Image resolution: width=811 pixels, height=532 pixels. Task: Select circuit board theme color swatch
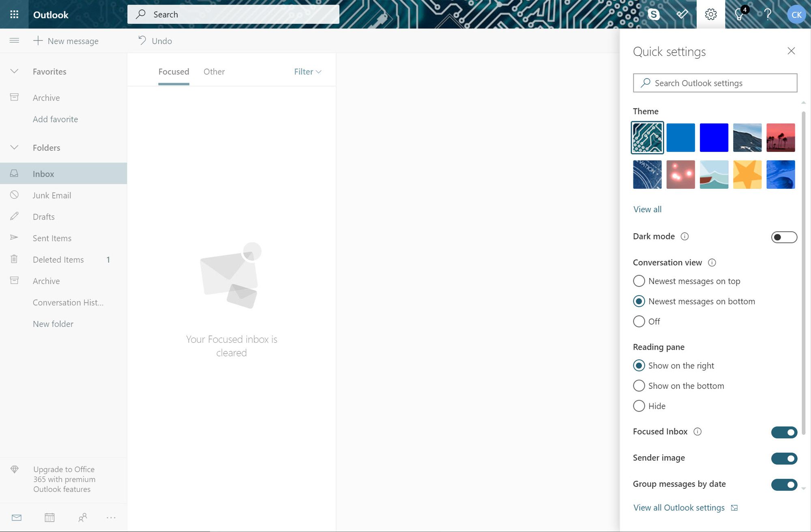pos(647,137)
